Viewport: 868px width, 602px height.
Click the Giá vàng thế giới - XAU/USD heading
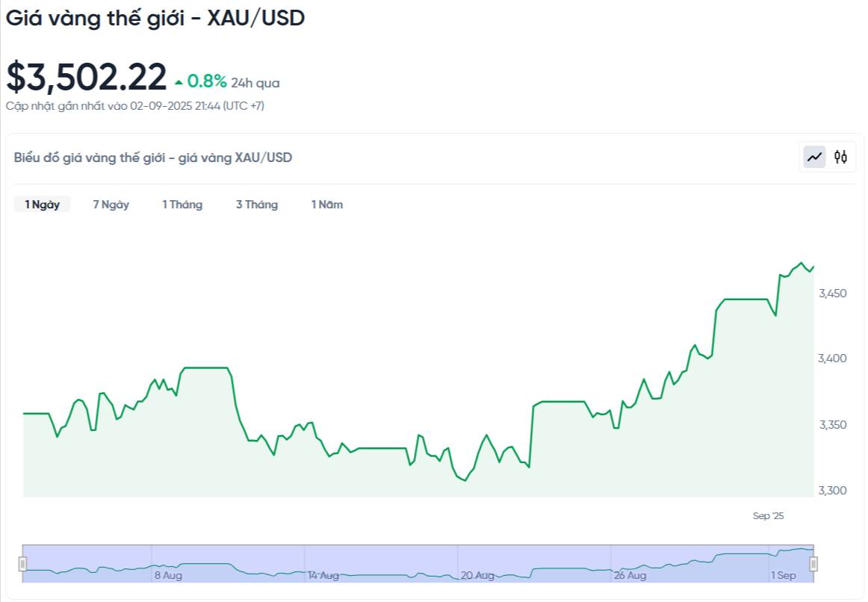coord(155,18)
